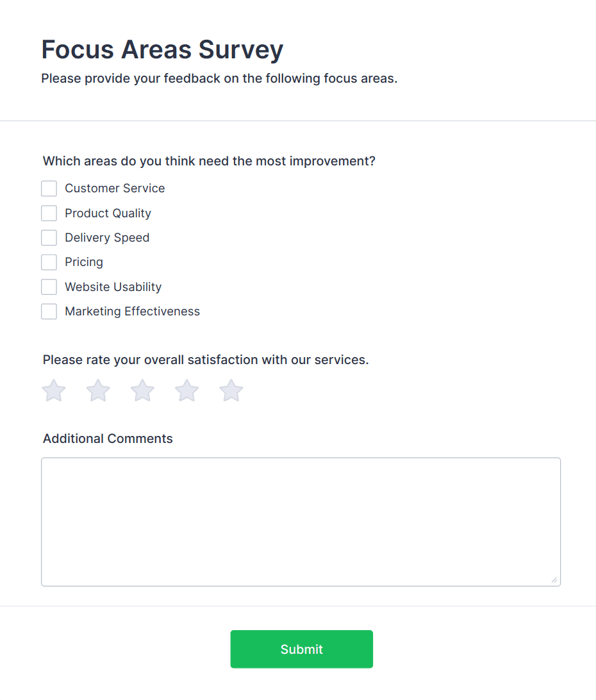
Task: Click the Website Usability label text
Action: (x=113, y=287)
